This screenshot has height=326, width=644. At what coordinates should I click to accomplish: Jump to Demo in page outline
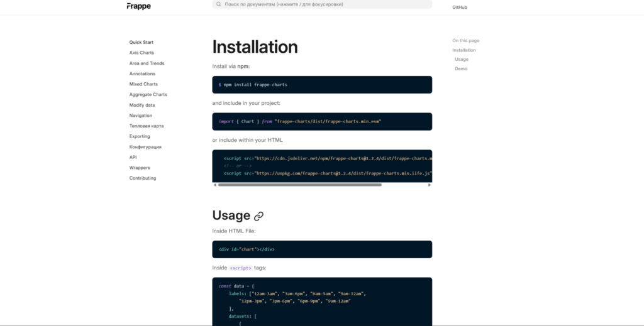click(461, 68)
